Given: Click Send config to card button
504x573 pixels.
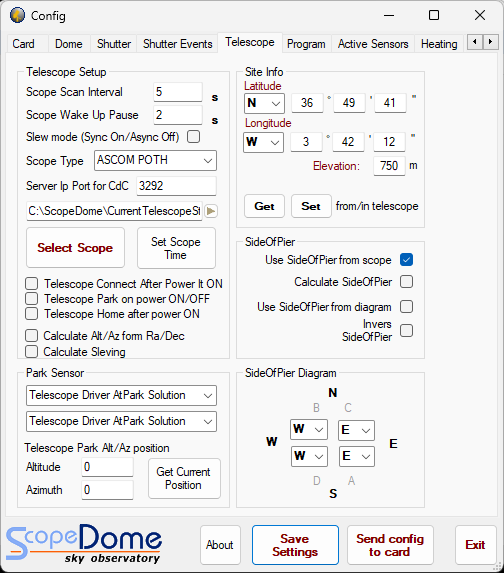Looking at the screenshot, I should pyautogui.click(x=390, y=545).
